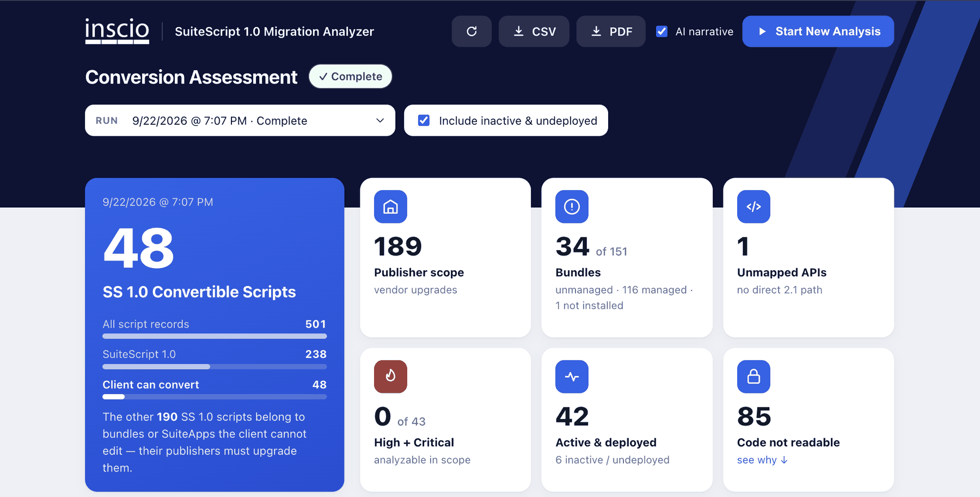Click the '34' Bundles count
The height and width of the screenshot is (497, 980).
click(572, 246)
